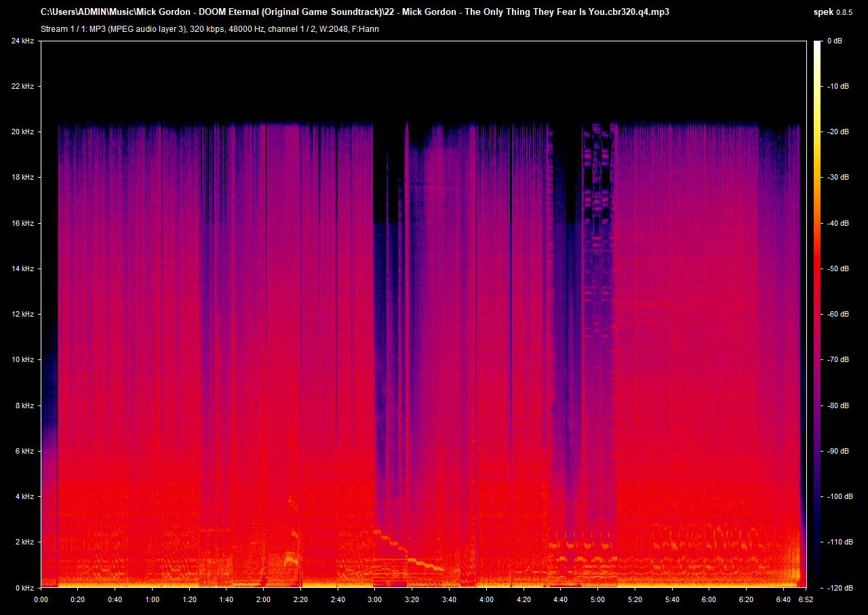This screenshot has height=615, width=868.
Task: Click the 4:00 time axis label
Action: click(x=486, y=600)
